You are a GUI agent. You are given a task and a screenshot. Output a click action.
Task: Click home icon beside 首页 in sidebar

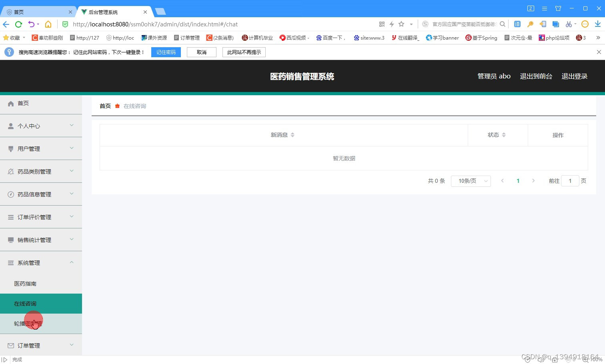coord(11,104)
